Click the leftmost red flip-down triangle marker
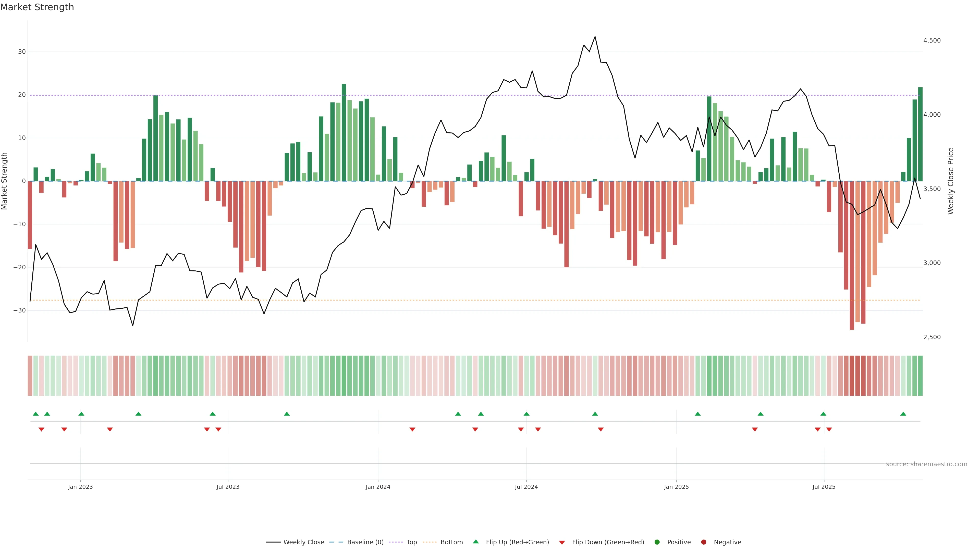This screenshot has height=551, width=980. 41,429
